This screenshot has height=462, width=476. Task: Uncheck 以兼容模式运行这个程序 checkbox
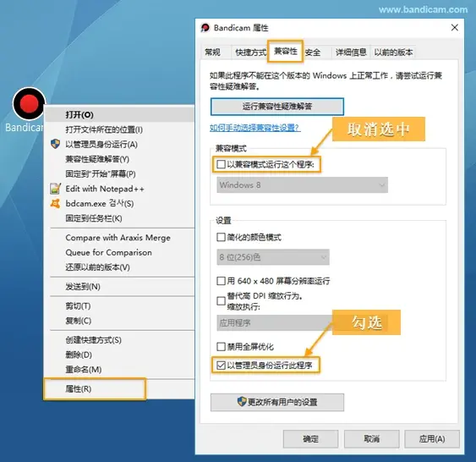pos(221,164)
